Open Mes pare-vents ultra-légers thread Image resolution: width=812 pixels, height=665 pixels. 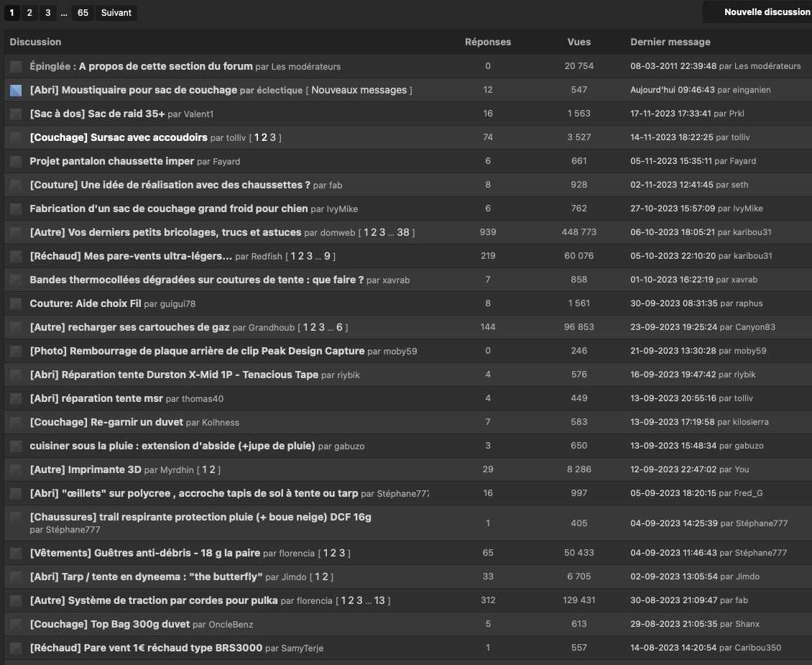click(131, 257)
